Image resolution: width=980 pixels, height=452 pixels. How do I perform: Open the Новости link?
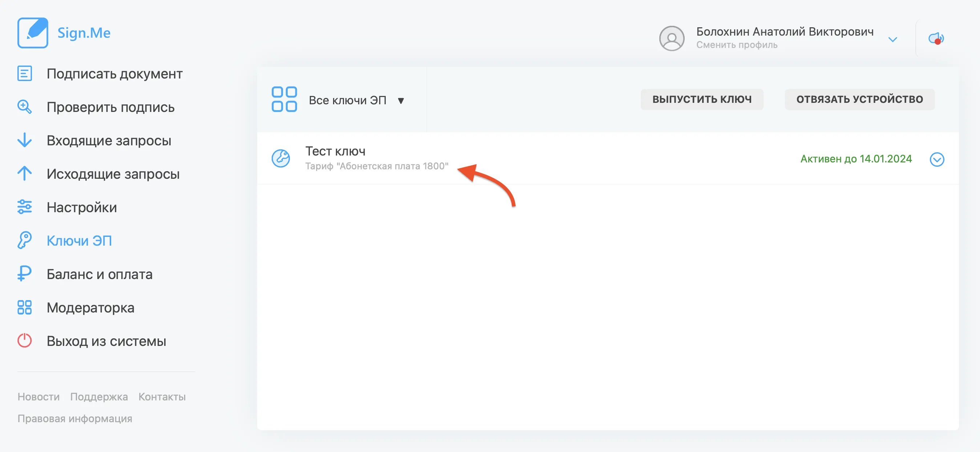tap(39, 396)
